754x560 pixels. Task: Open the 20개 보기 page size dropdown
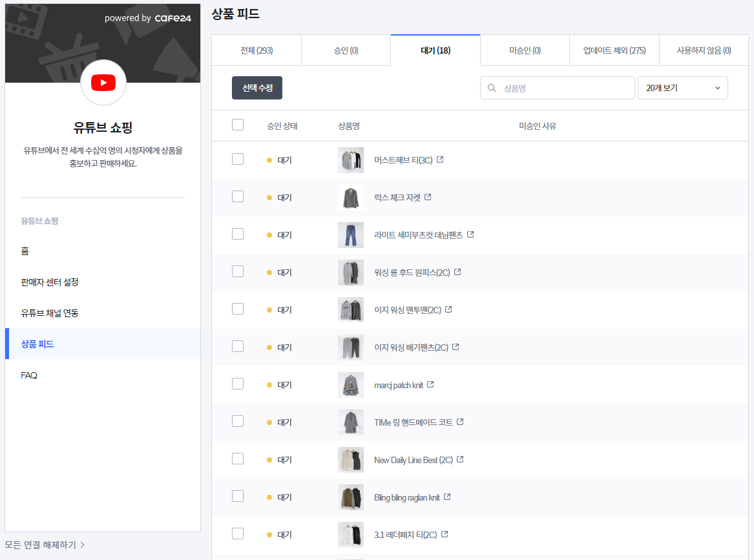(682, 88)
